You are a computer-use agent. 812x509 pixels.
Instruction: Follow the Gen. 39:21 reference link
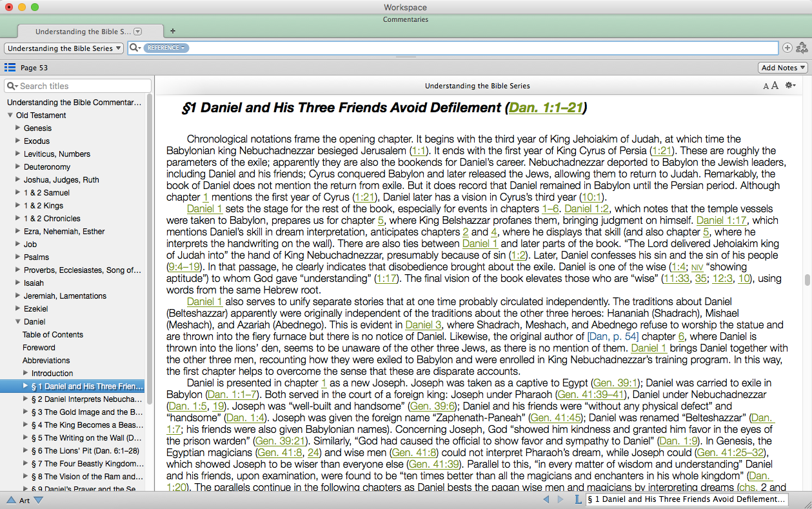click(x=279, y=441)
